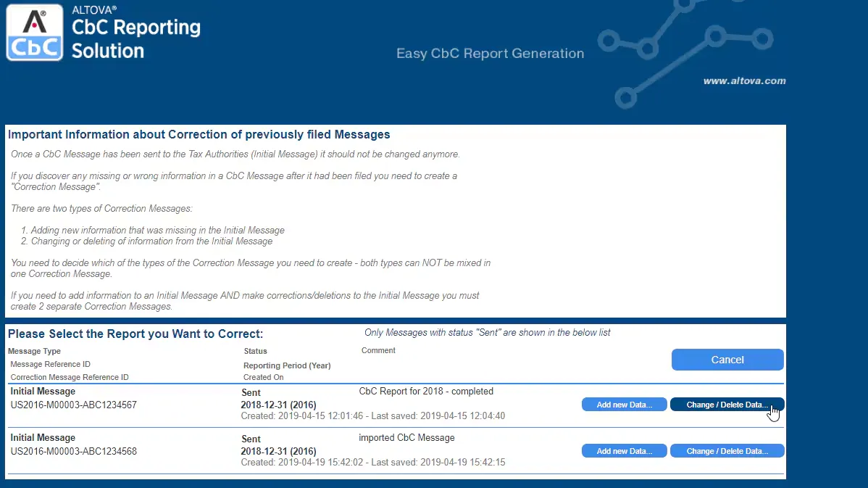Click the Altova CbC logo icon

[34, 33]
